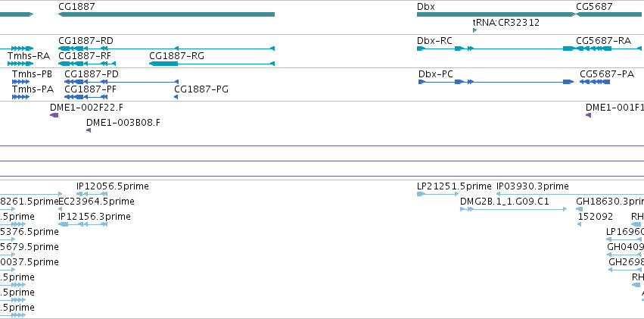Select the CG1887-PF protein feature
The width and height of the screenshot is (644, 319).
click(x=86, y=97)
